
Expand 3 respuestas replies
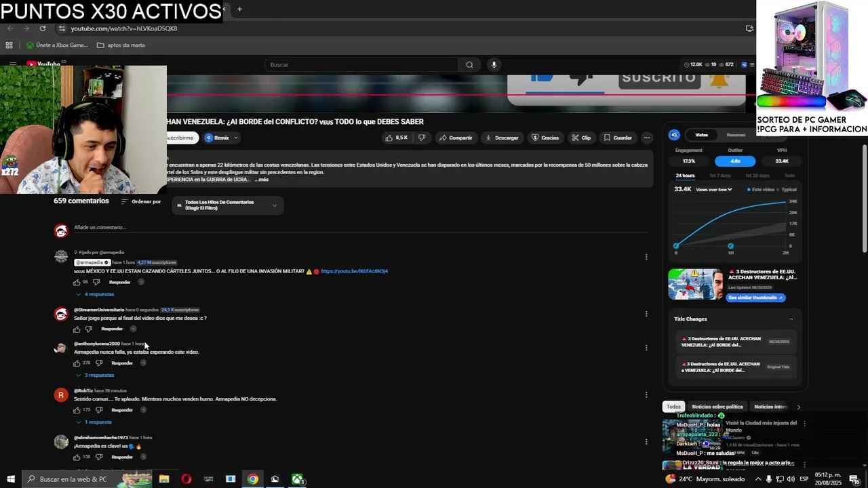95,375
